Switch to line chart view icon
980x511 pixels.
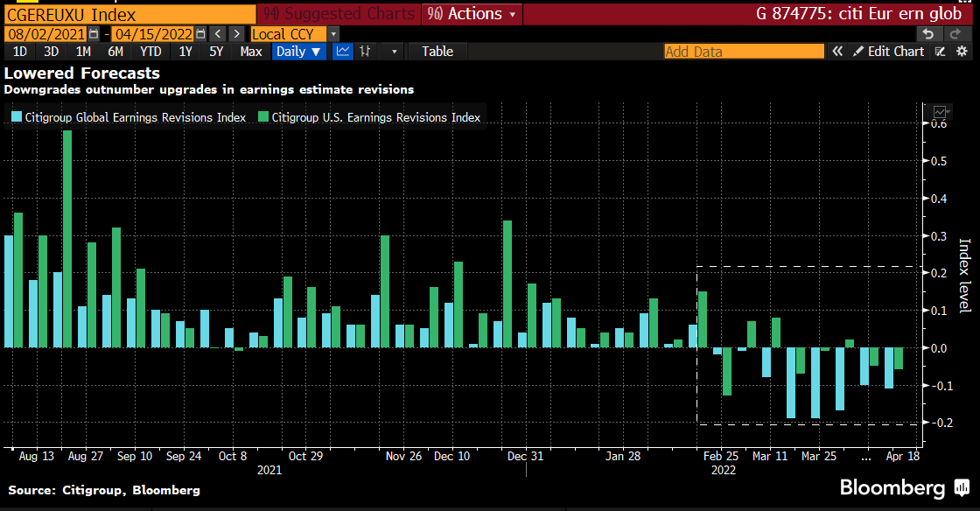tap(342, 52)
